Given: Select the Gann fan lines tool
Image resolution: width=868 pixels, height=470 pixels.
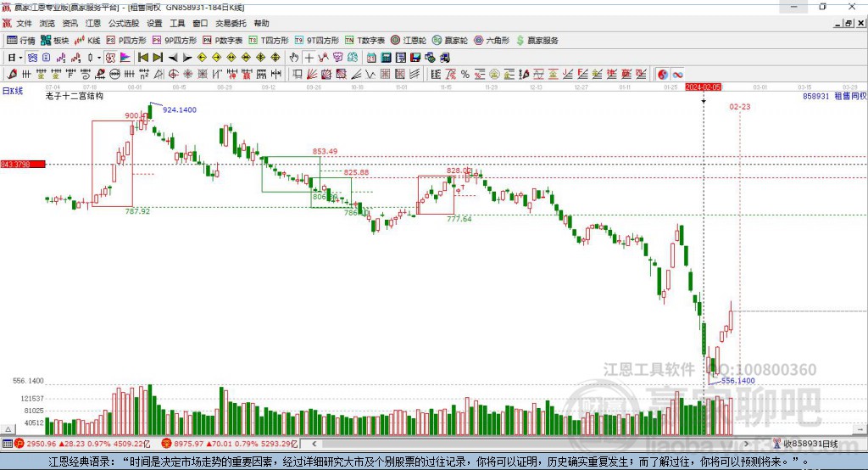Looking at the screenshot, I should coord(312,75).
